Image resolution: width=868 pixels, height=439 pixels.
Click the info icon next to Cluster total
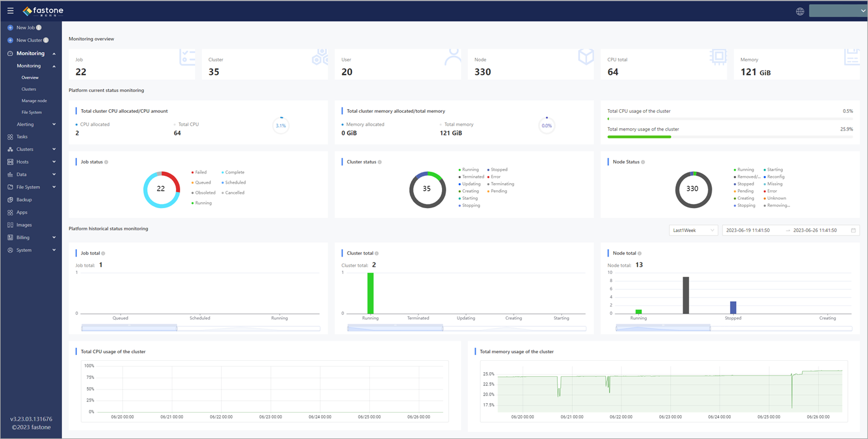376,253
